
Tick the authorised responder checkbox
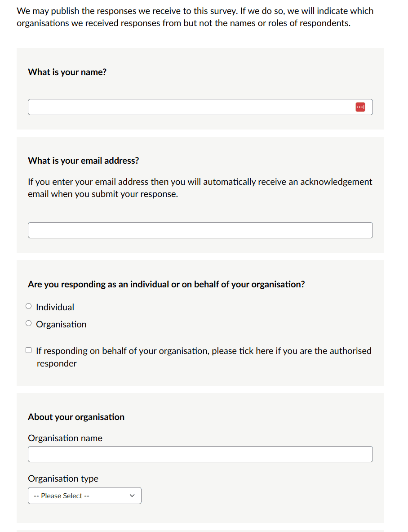point(29,350)
